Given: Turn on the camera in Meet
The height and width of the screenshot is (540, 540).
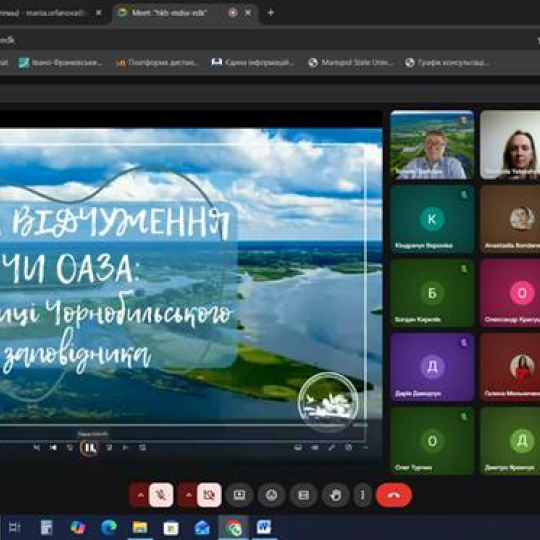Looking at the screenshot, I should pos(209,495).
